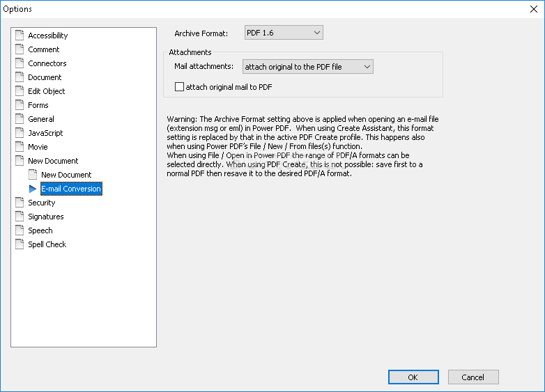Click the Speech page icon
The height and width of the screenshot is (392, 545).
click(20, 230)
